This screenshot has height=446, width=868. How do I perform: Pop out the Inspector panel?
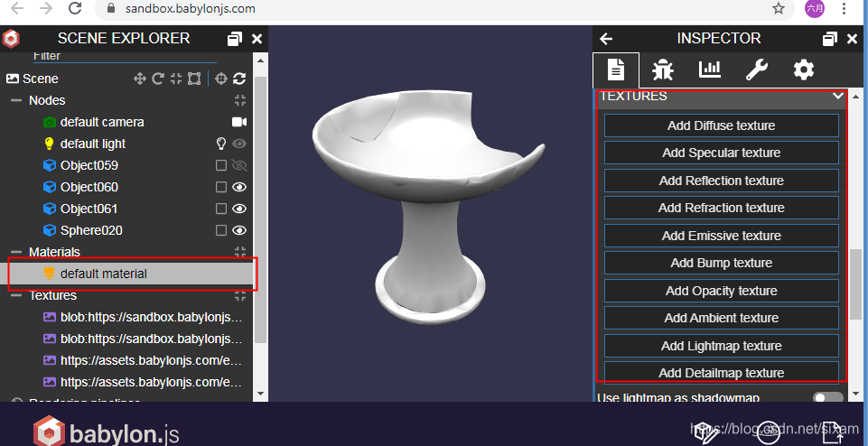(830, 39)
